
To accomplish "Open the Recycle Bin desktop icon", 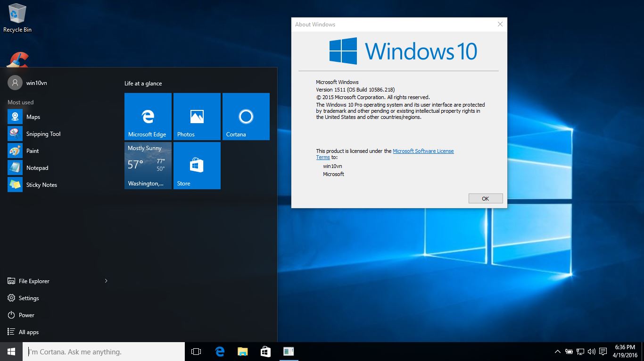I will (x=17, y=18).
